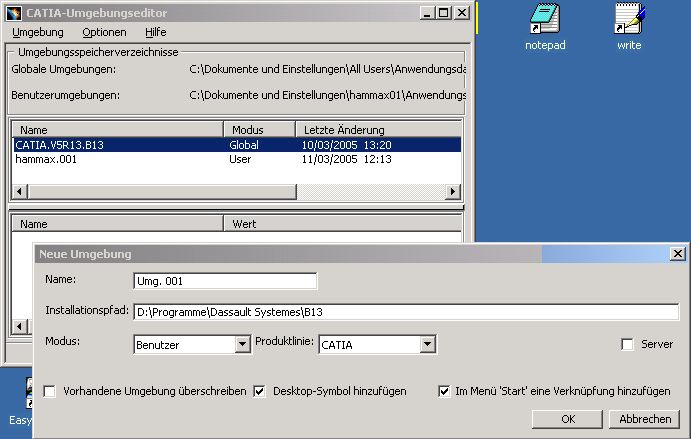The image size is (691, 439).
Task: Click the Wert column header
Action: pyautogui.click(x=343, y=224)
